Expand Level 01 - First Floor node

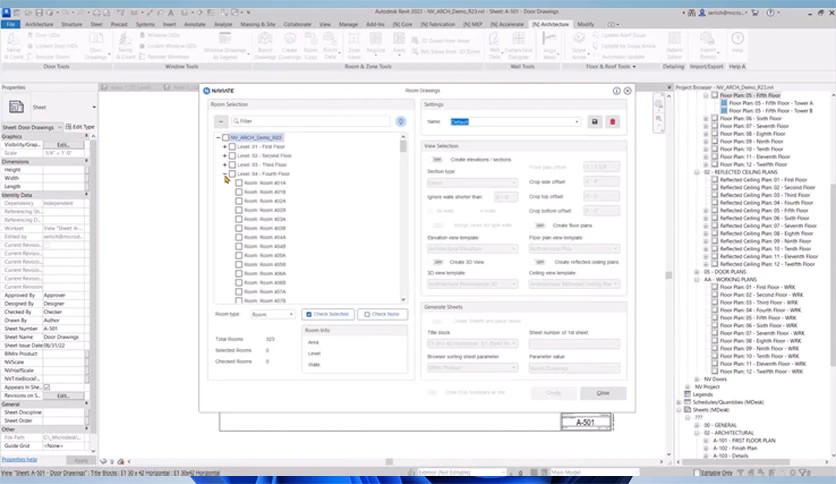(224, 147)
